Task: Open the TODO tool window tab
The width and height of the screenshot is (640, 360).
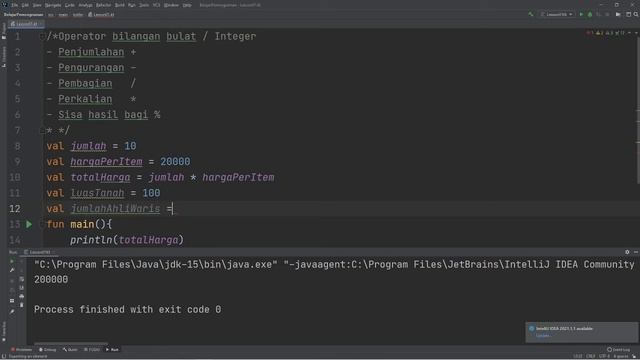Action: pos(92,350)
